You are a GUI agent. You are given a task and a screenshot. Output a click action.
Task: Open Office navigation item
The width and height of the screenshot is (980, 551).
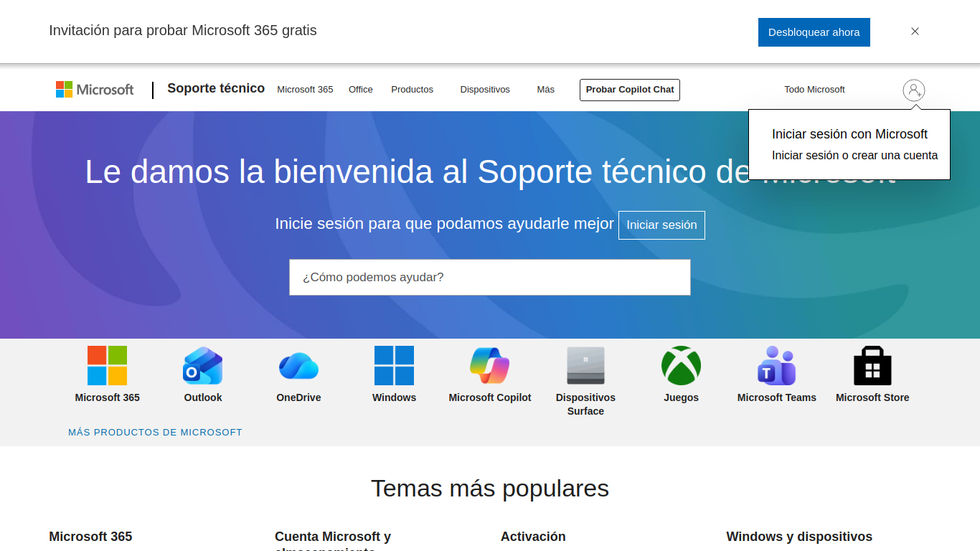[361, 90]
